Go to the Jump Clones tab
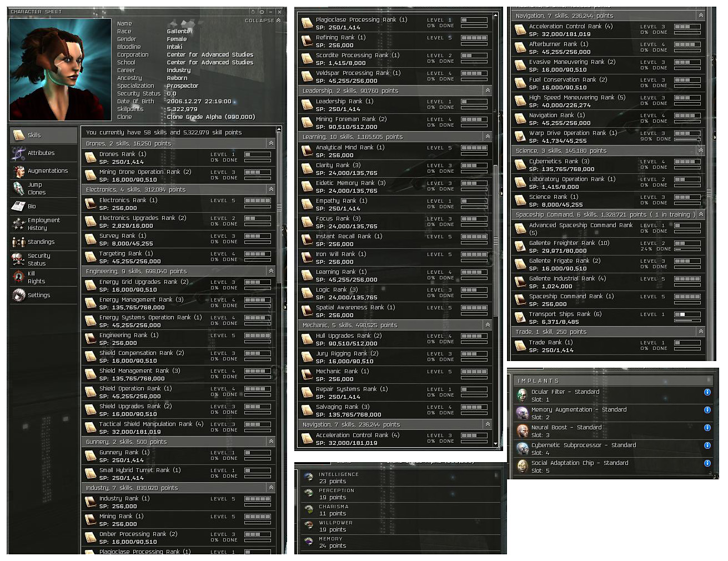 point(43,188)
